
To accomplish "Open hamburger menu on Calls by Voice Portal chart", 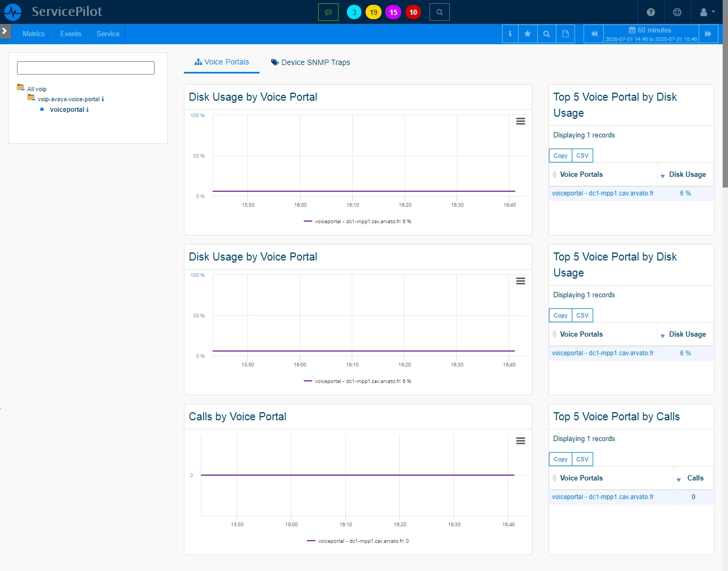I will (x=521, y=441).
